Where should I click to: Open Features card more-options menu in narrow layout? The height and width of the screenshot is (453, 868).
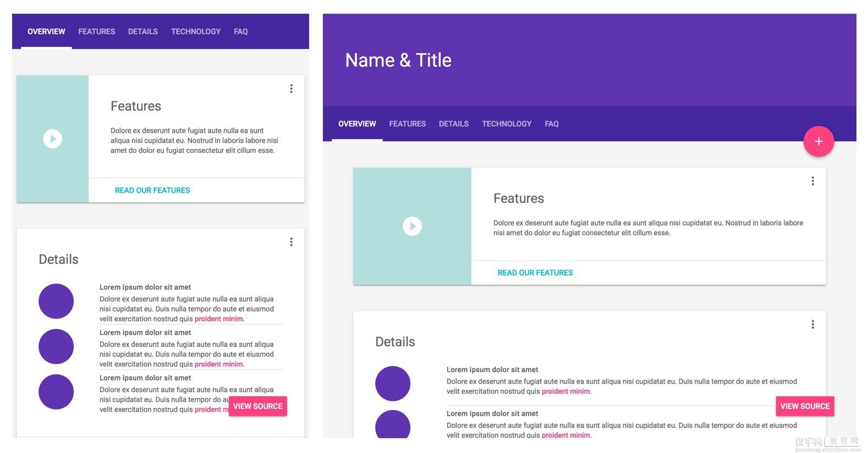[x=291, y=89]
